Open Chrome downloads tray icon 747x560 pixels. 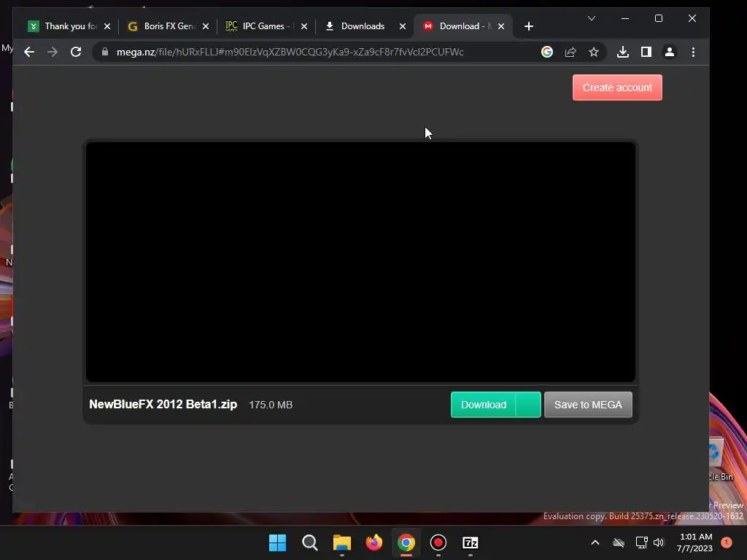pos(623,52)
